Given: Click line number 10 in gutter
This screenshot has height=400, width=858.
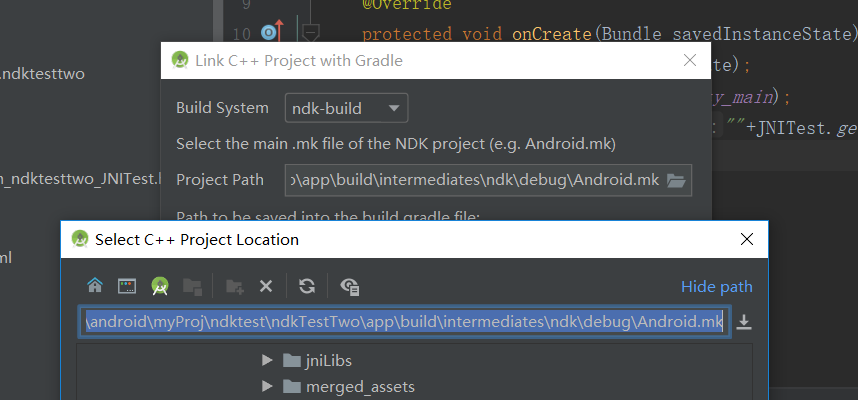Looking at the screenshot, I should tap(241, 34).
